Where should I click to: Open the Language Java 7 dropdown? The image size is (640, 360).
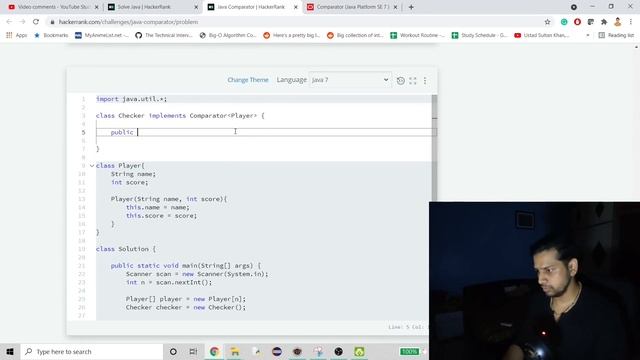click(x=350, y=80)
